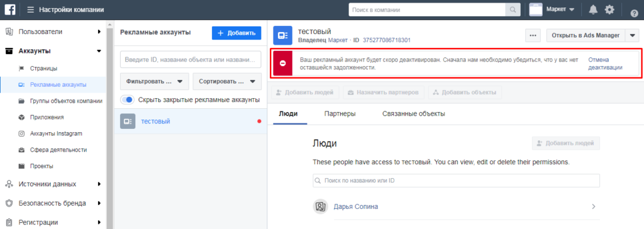Click Добавить людей button in Люди section
Screen dimensions: 644x229
565,143
